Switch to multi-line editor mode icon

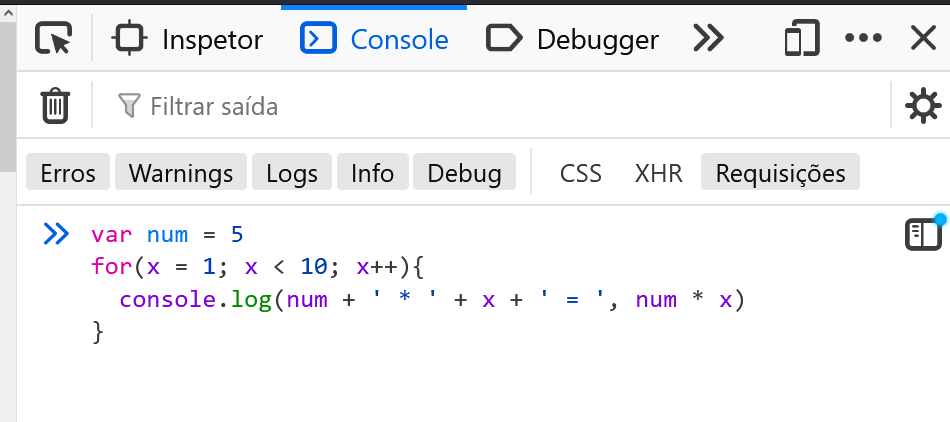click(923, 234)
